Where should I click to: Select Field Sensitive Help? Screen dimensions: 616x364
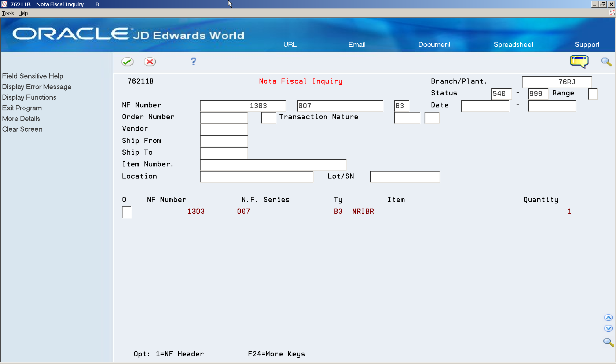(x=33, y=76)
